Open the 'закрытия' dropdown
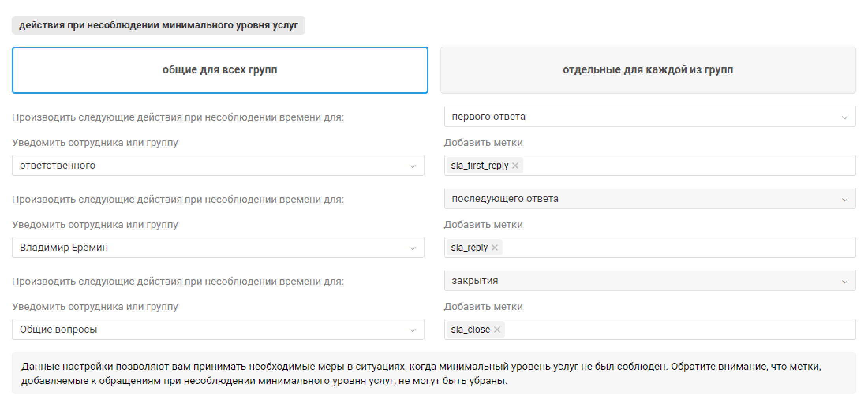 649,281
